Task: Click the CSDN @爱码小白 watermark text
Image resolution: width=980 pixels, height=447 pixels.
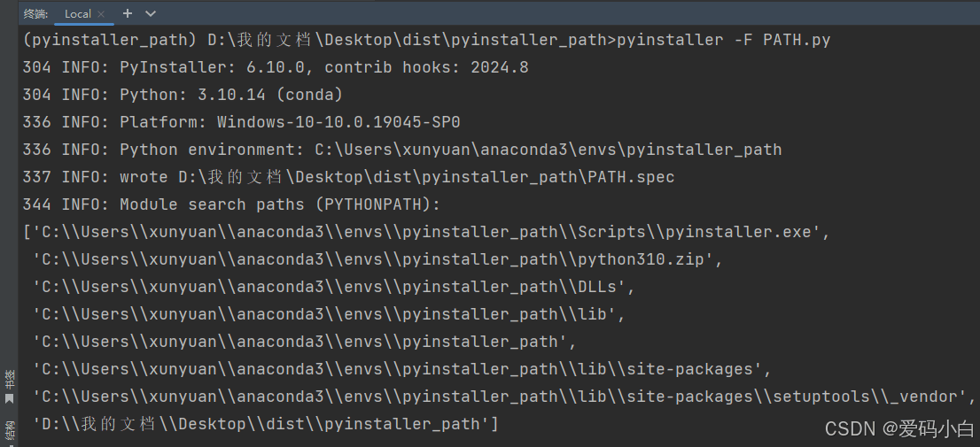Action: (x=899, y=429)
